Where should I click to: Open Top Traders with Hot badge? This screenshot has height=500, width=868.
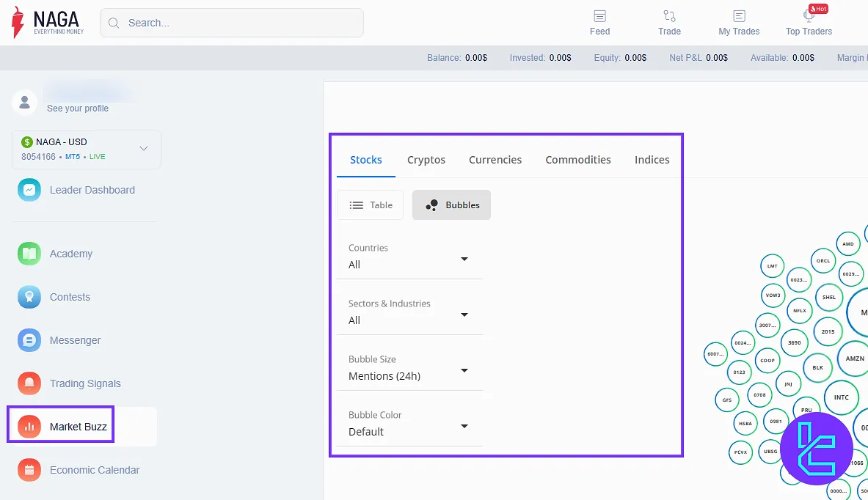809,17
